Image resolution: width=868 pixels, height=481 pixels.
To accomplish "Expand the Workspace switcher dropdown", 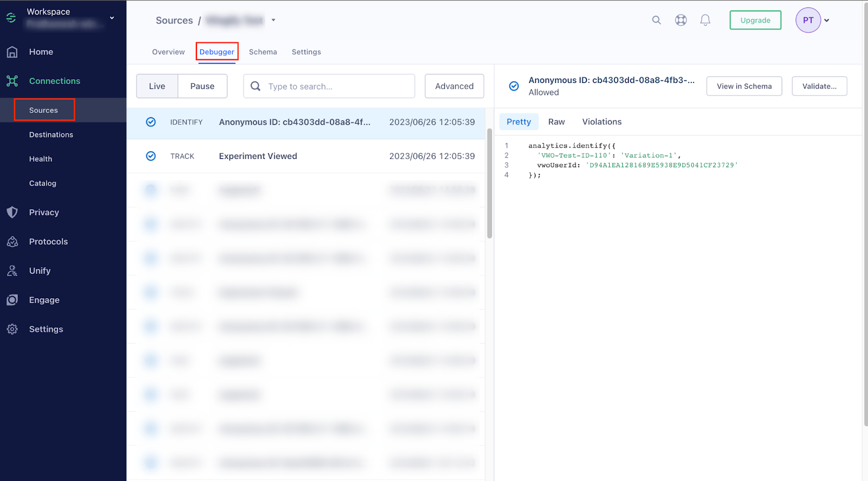I will point(112,17).
